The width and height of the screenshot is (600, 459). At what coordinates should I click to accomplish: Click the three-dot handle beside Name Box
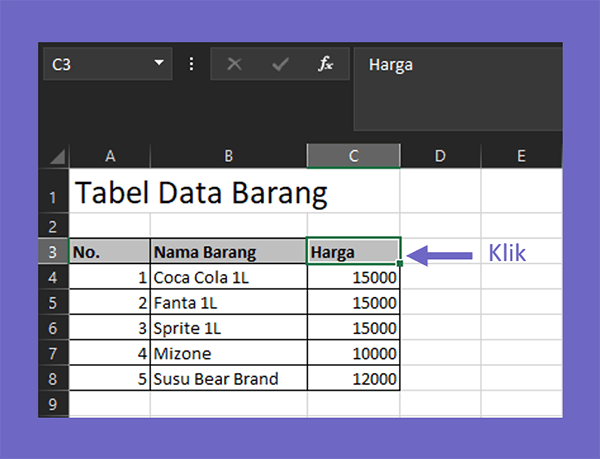pos(191,64)
